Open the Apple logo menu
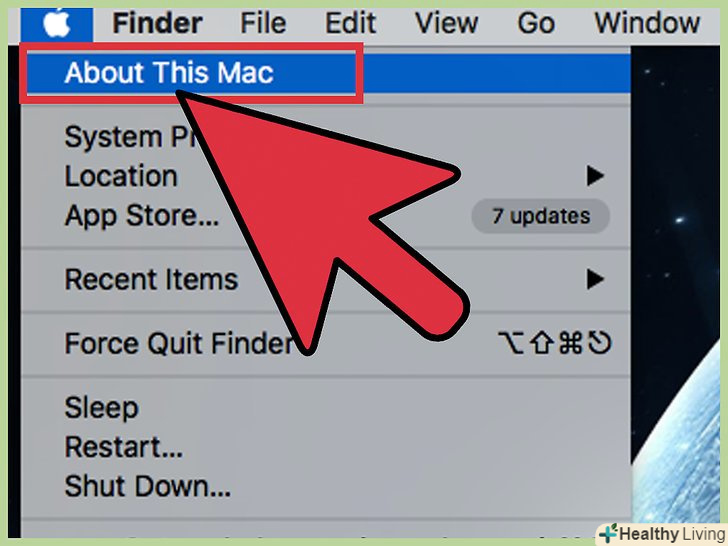The height and width of the screenshot is (546, 728). (x=56, y=24)
